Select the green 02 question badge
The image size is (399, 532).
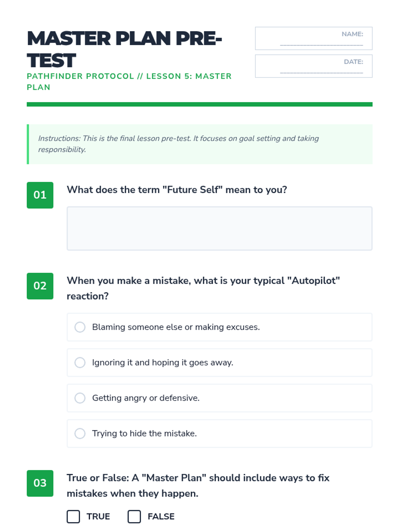click(40, 286)
